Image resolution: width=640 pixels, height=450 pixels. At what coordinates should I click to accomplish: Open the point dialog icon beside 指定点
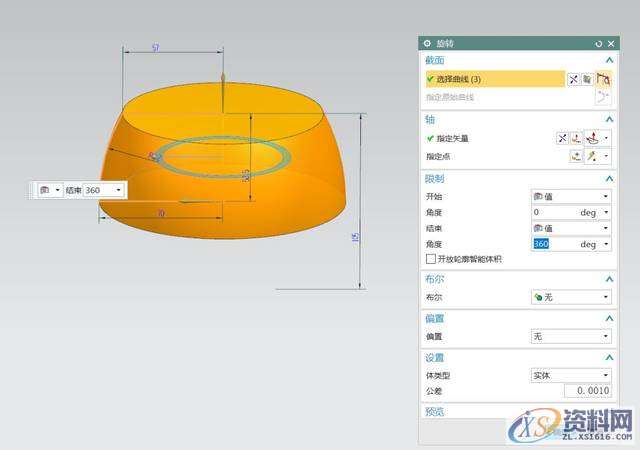[x=576, y=156]
